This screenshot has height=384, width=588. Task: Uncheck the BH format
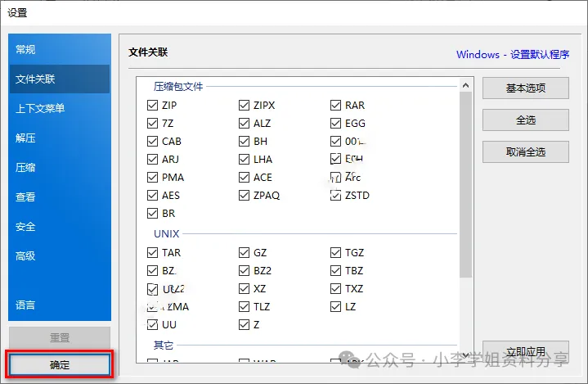click(x=244, y=141)
